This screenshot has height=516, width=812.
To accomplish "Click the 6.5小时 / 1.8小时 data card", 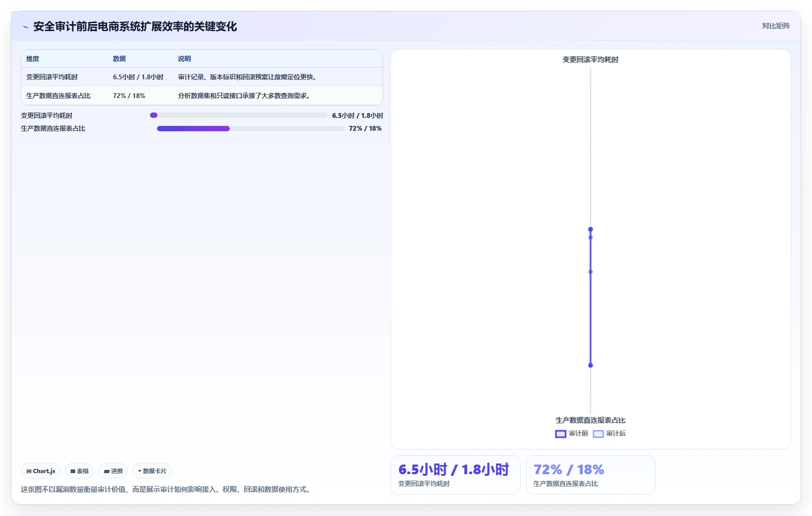I will [455, 475].
